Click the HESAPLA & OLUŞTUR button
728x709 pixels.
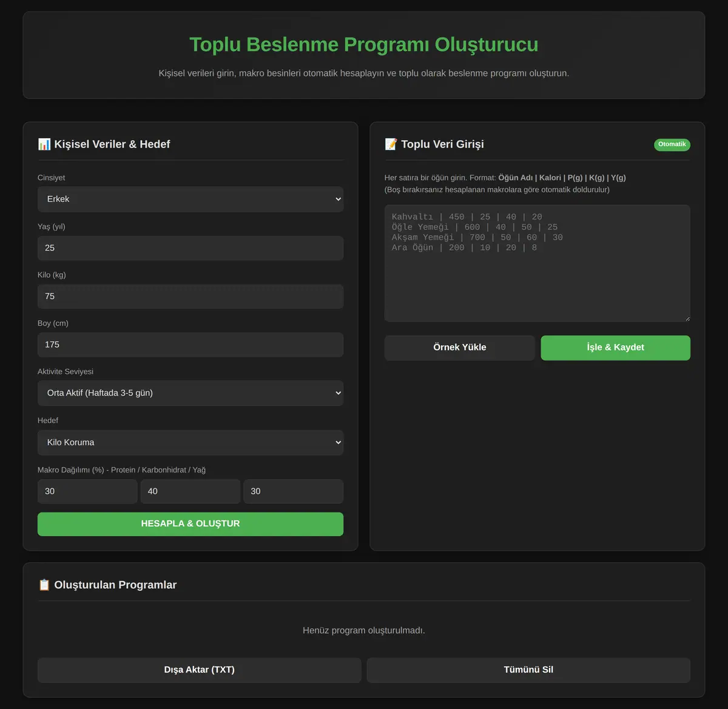click(x=190, y=524)
